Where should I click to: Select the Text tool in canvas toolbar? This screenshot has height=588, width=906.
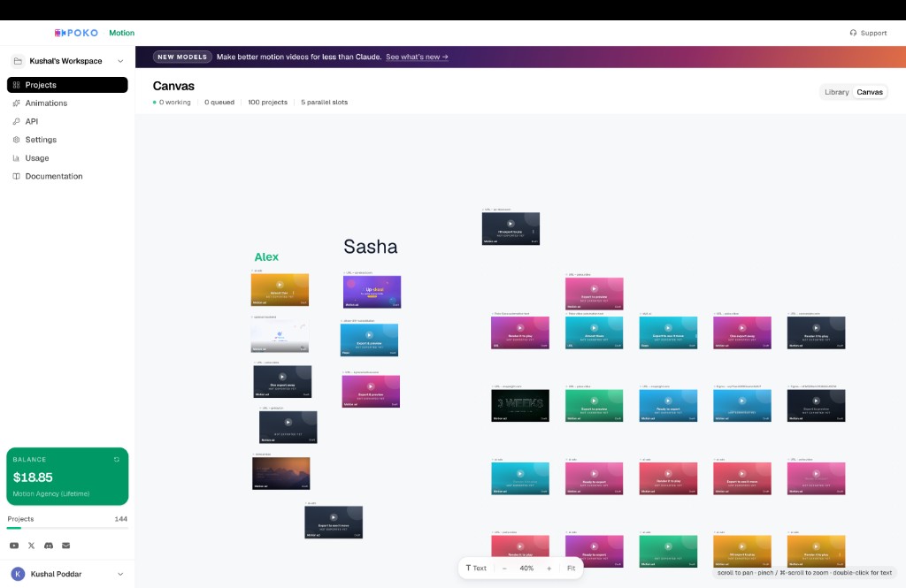pos(476,569)
